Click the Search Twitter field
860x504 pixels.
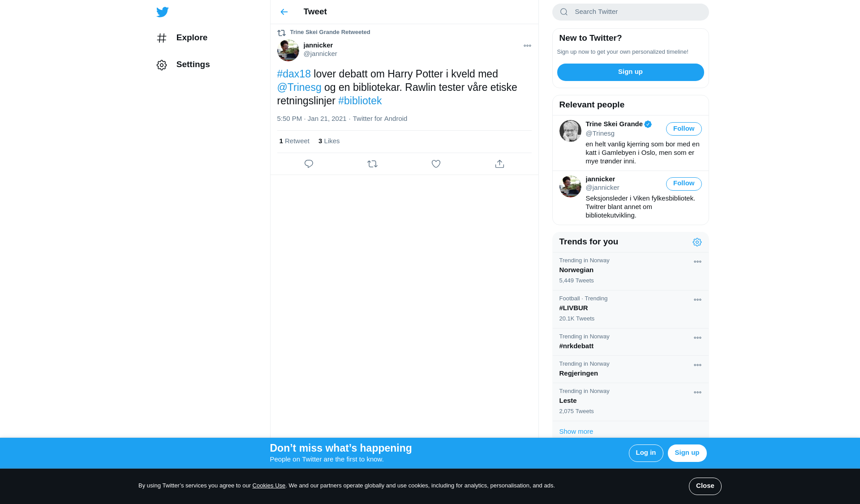coord(636,12)
